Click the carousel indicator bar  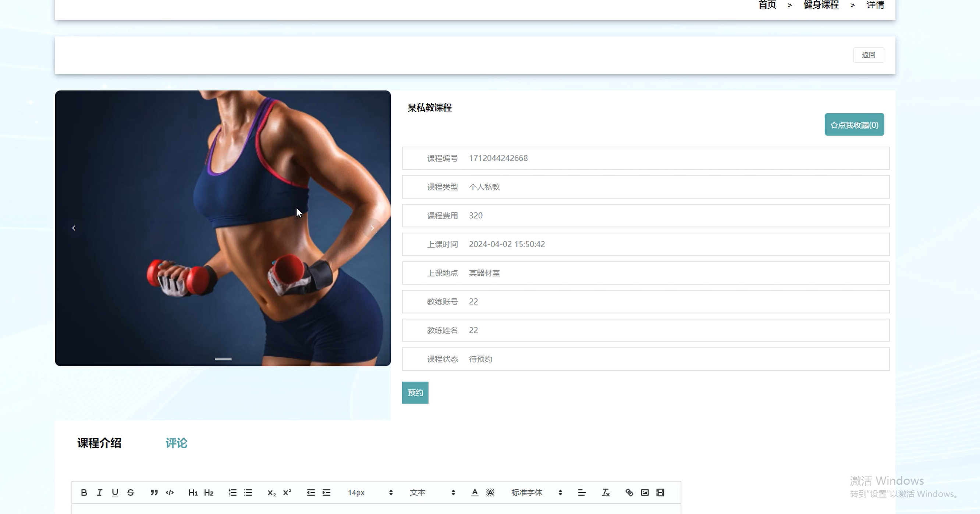pyautogui.click(x=223, y=358)
